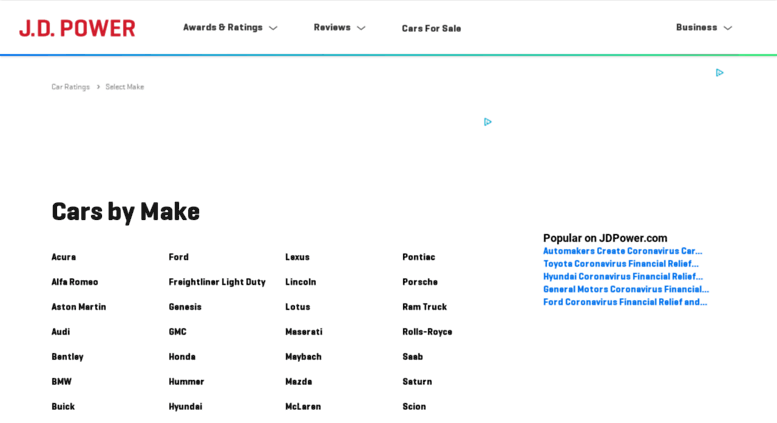Open the Acura make link

[63, 257]
